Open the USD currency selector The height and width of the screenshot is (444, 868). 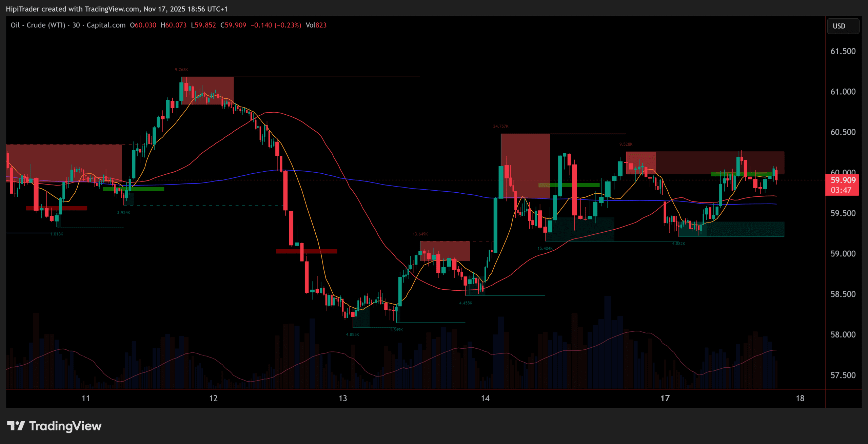pyautogui.click(x=843, y=26)
